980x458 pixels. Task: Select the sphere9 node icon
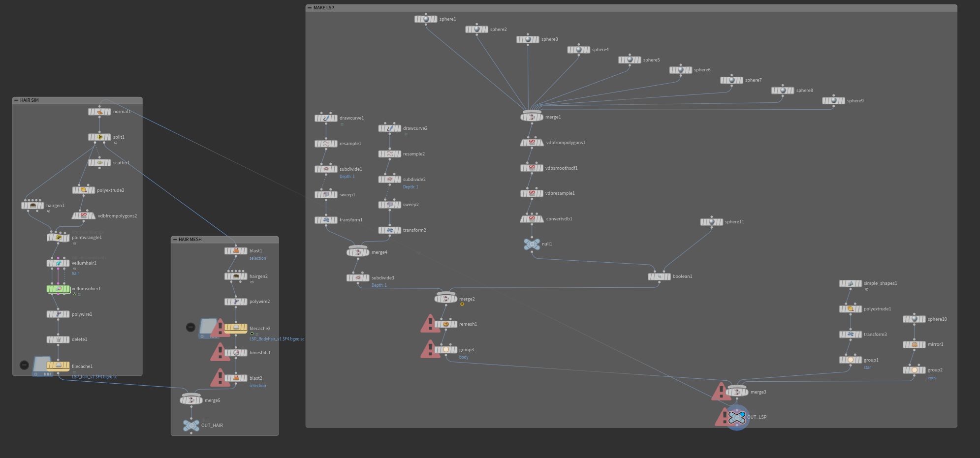(x=834, y=101)
